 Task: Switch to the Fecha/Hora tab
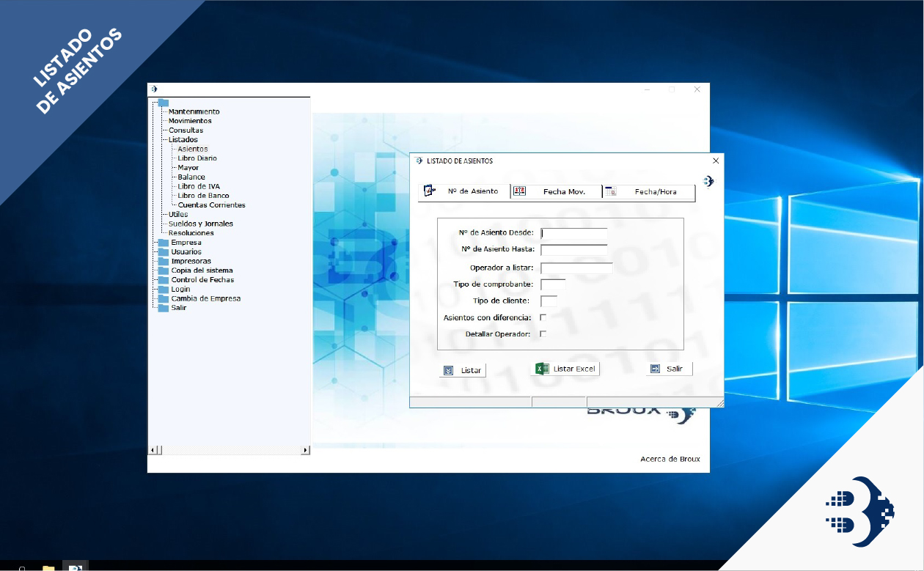tap(648, 192)
